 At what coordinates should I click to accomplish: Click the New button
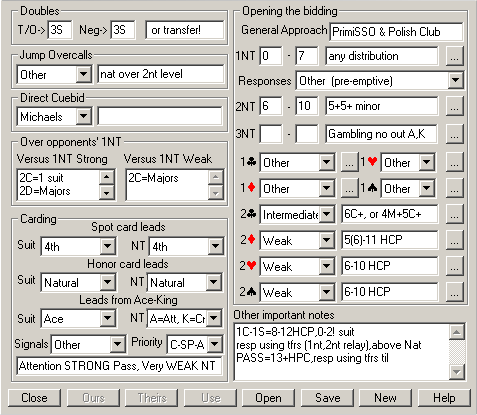point(385,398)
